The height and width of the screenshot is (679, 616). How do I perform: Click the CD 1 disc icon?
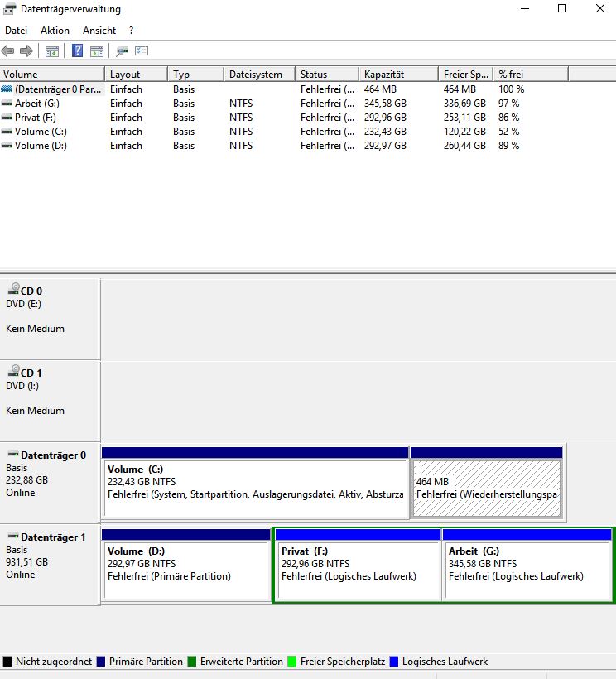point(14,371)
